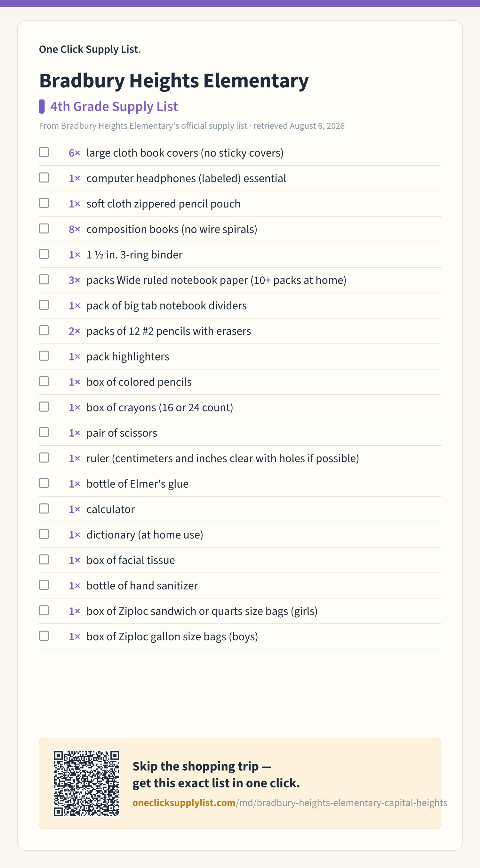Click the QR code image
480x868 pixels.
pyautogui.click(x=87, y=783)
